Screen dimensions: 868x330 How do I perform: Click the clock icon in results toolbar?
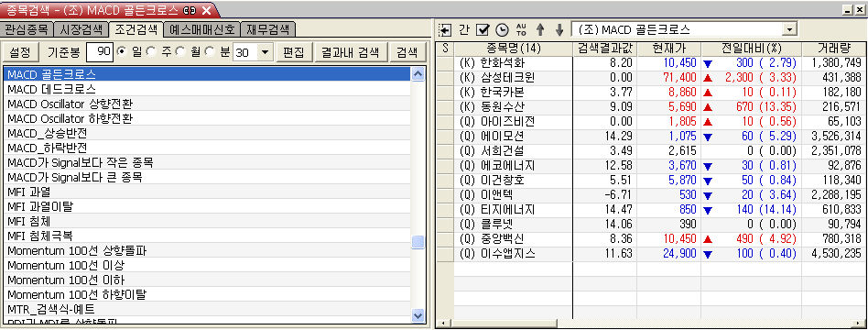[502, 29]
